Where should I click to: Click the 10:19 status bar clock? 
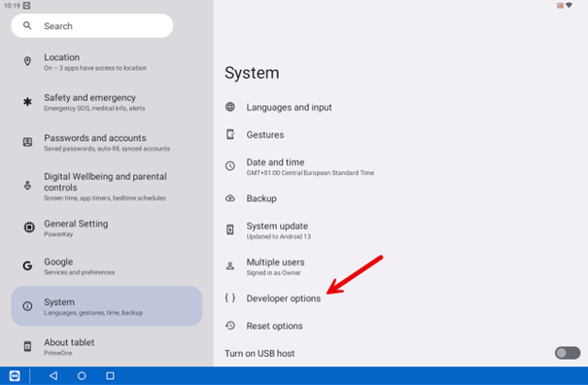(12, 5)
